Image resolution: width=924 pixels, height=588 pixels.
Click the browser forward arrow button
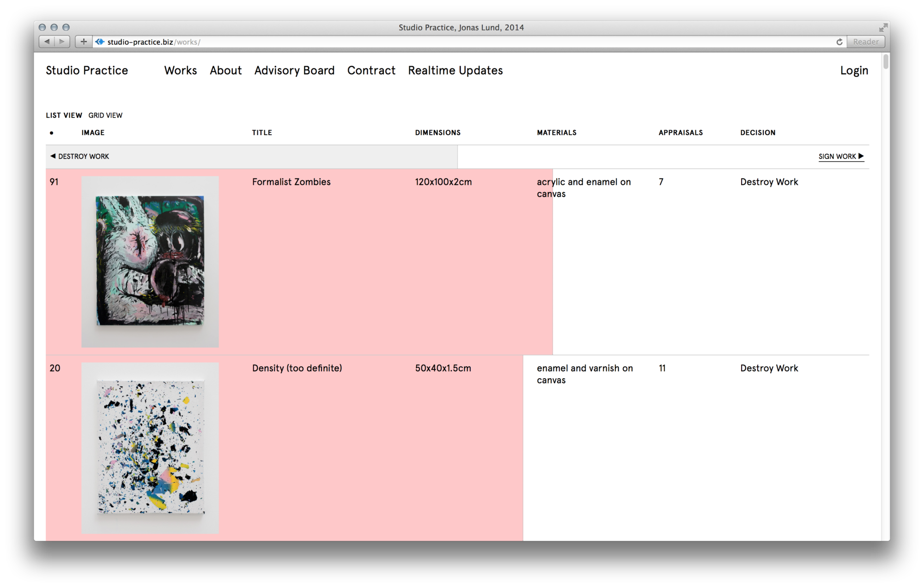(62, 42)
